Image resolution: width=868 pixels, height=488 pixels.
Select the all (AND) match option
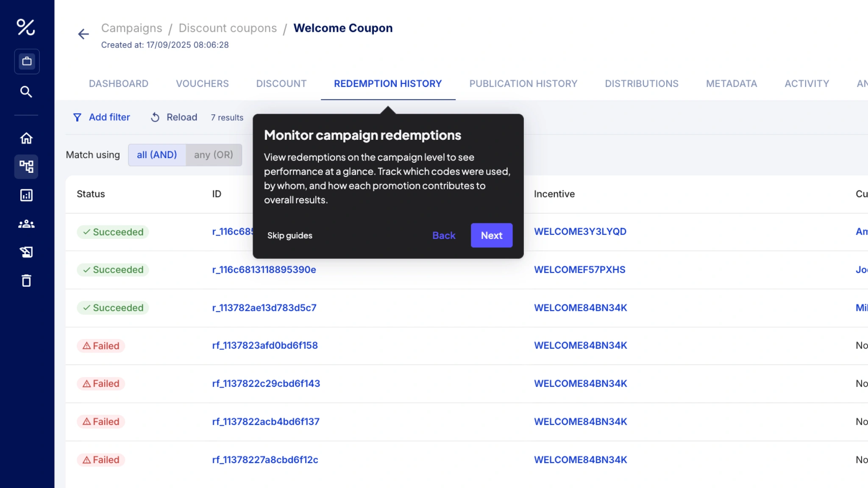click(x=157, y=155)
